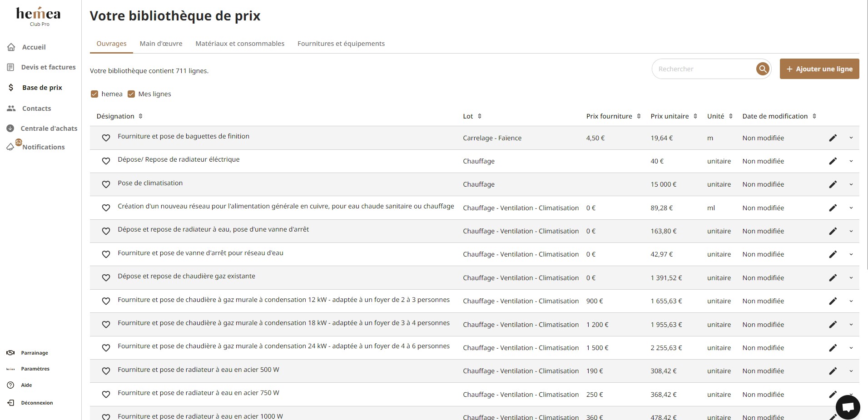This screenshot has width=868, height=420.
Task: Click the search magnifier icon
Action: 763,69
